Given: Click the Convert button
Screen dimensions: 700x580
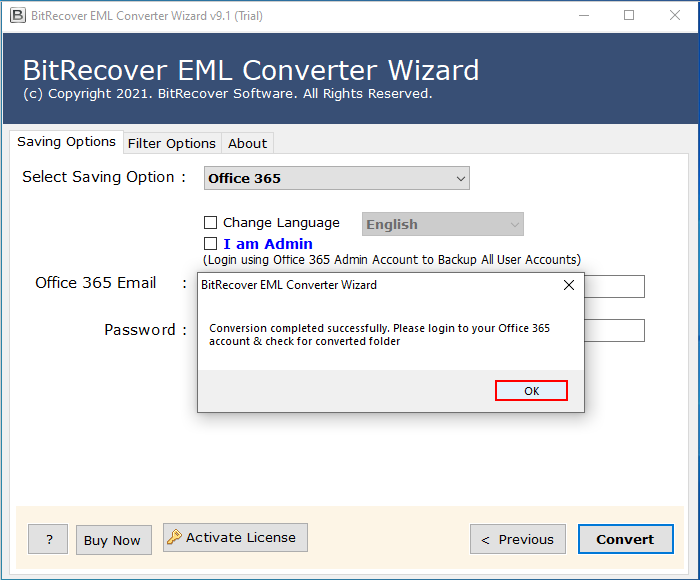Looking at the screenshot, I should (x=625, y=539).
